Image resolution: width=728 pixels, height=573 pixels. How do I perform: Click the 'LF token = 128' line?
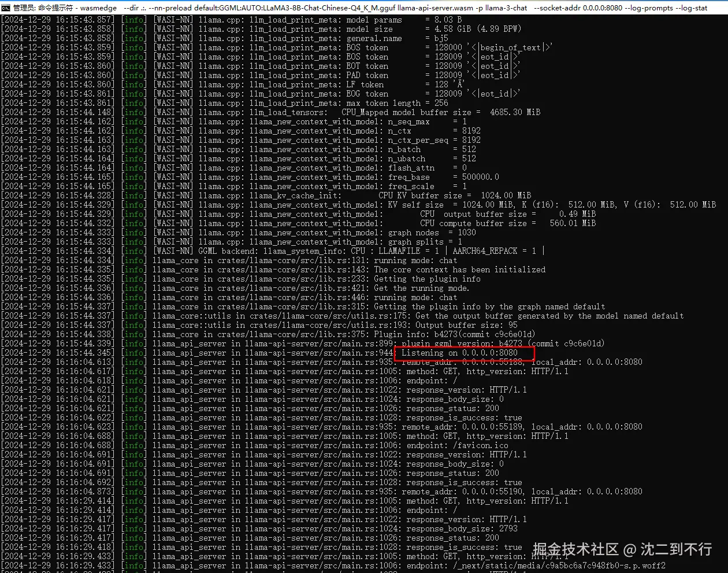233,84
